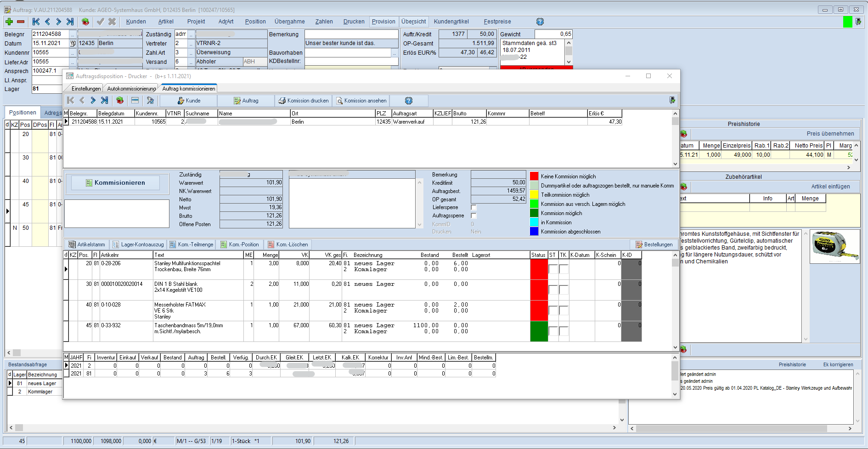Click the Preis übernehmen link

point(830,134)
